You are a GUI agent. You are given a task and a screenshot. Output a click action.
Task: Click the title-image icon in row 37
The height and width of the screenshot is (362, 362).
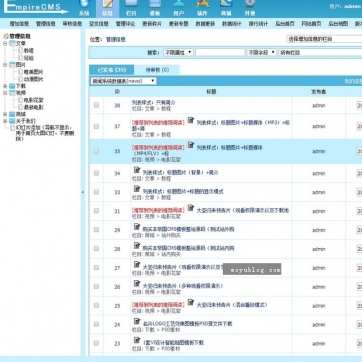tap(191, 120)
